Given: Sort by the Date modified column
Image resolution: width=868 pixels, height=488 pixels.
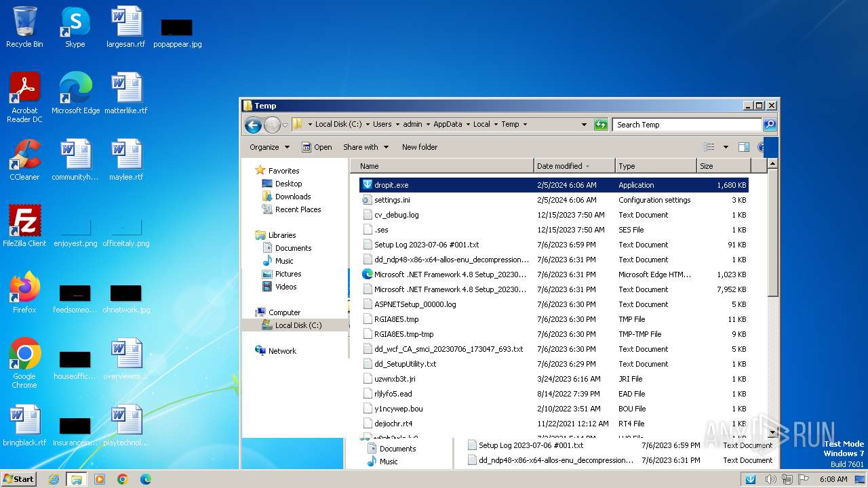Looking at the screenshot, I should click(574, 166).
